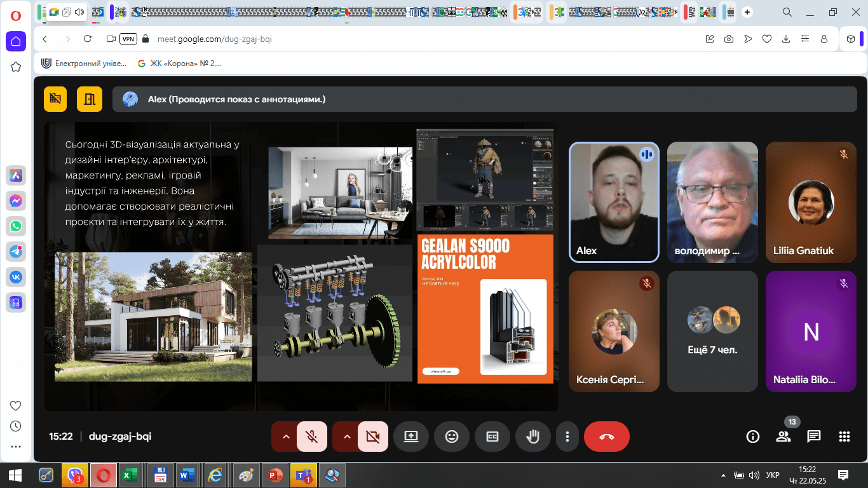The height and width of the screenshot is (488, 868).
Task: Take snapshot with camera toolbar icon
Action: 729,39
